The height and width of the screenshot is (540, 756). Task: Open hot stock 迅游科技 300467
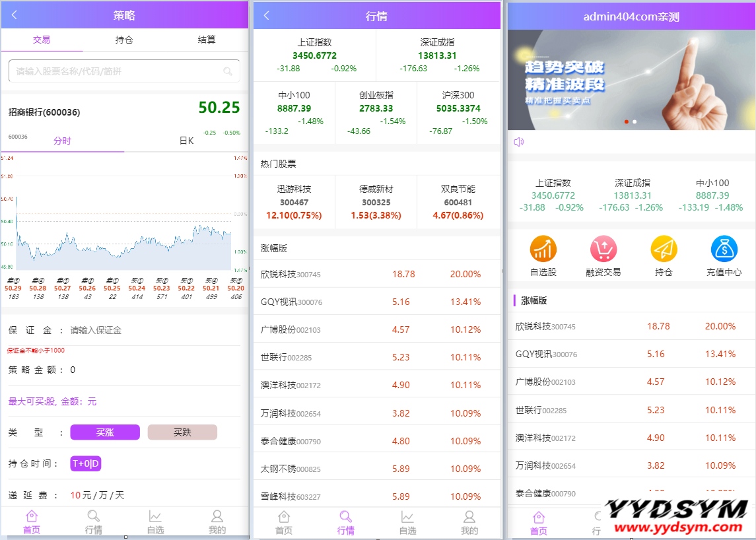point(294,202)
